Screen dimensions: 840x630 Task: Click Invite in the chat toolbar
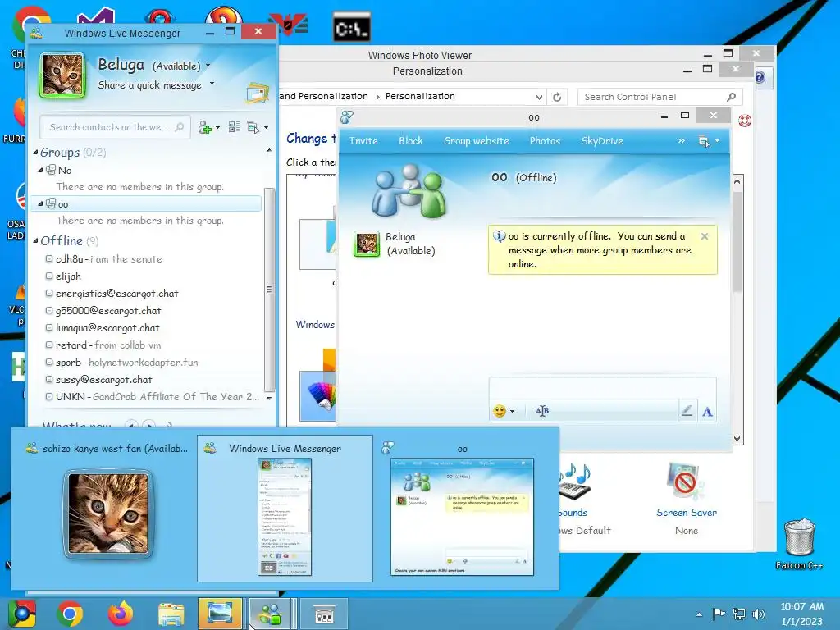(x=363, y=141)
